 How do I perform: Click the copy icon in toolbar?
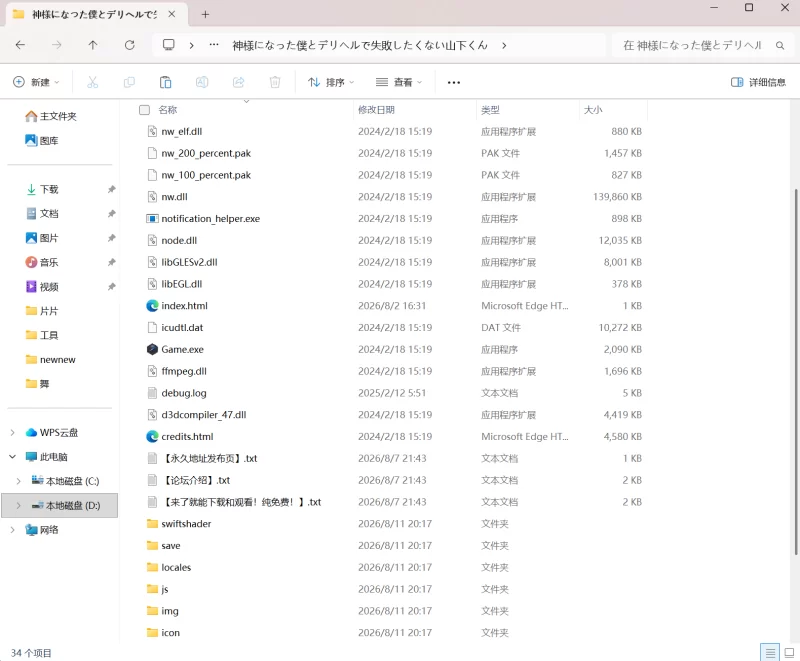(x=129, y=82)
